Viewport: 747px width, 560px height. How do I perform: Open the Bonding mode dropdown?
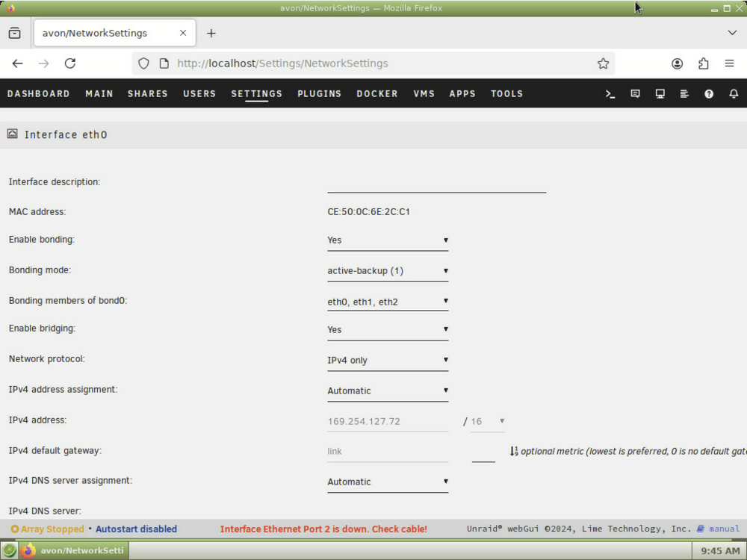click(388, 271)
